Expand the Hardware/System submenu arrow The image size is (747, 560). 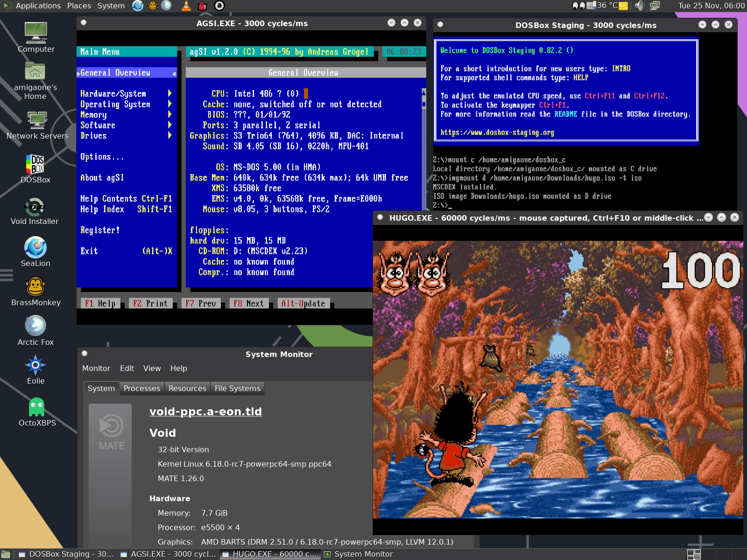click(169, 94)
